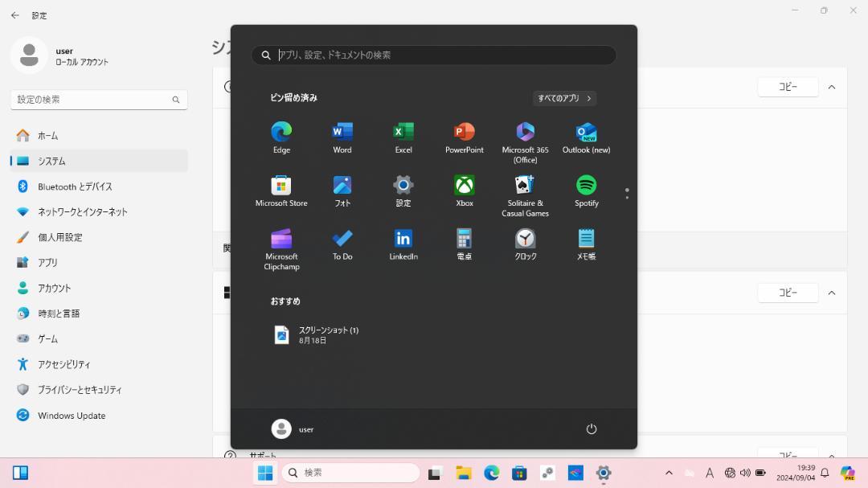Screen dimensions: 868x488
Task: Open the 電卓 calculator app
Action: pyautogui.click(x=464, y=244)
